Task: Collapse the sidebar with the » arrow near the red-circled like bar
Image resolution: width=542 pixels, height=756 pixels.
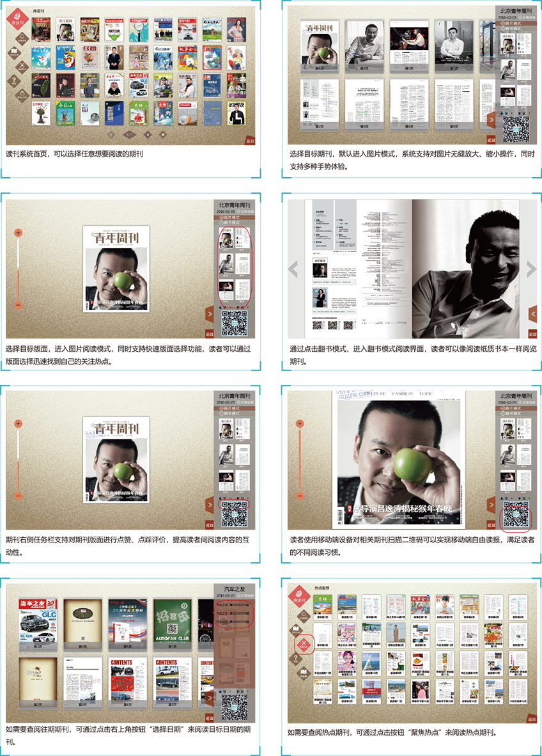Action: pos(210,505)
